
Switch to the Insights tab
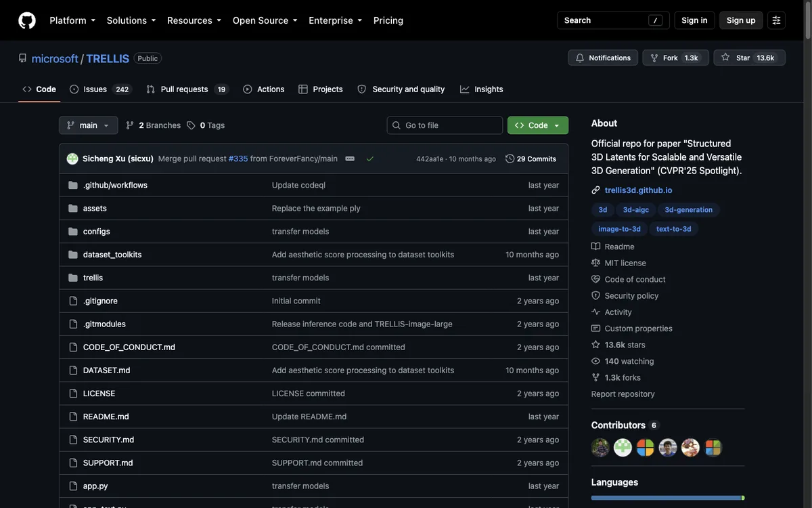(x=482, y=89)
